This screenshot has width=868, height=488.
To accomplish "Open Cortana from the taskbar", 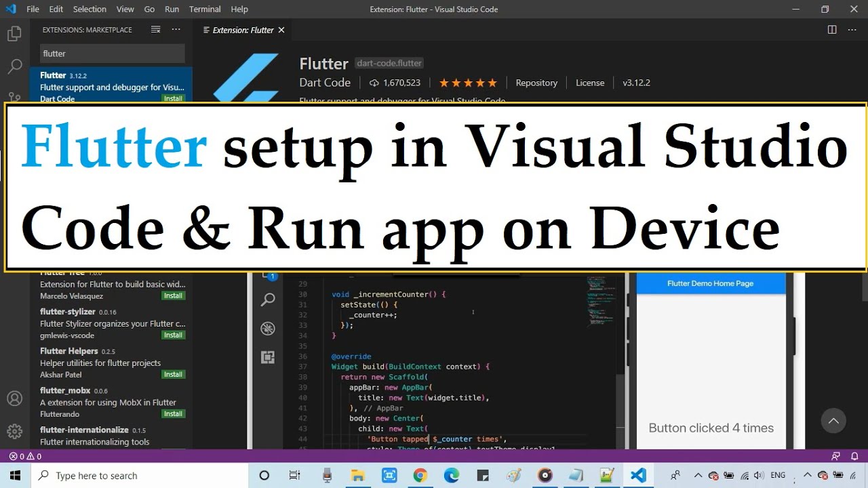I will pyautogui.click(x=264, y=475).
